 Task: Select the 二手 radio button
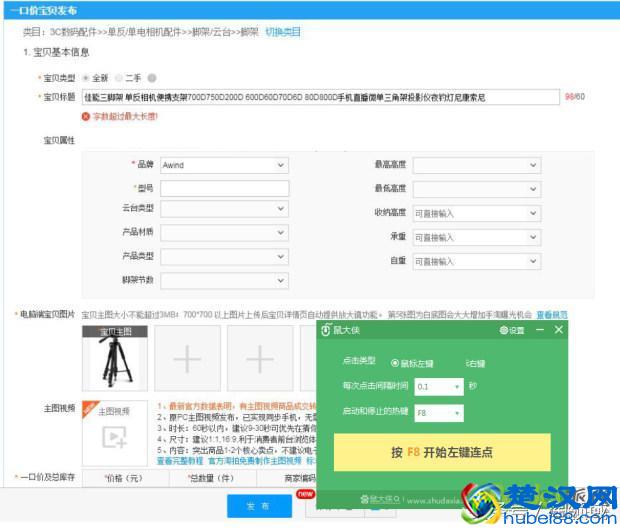[119, 78]
